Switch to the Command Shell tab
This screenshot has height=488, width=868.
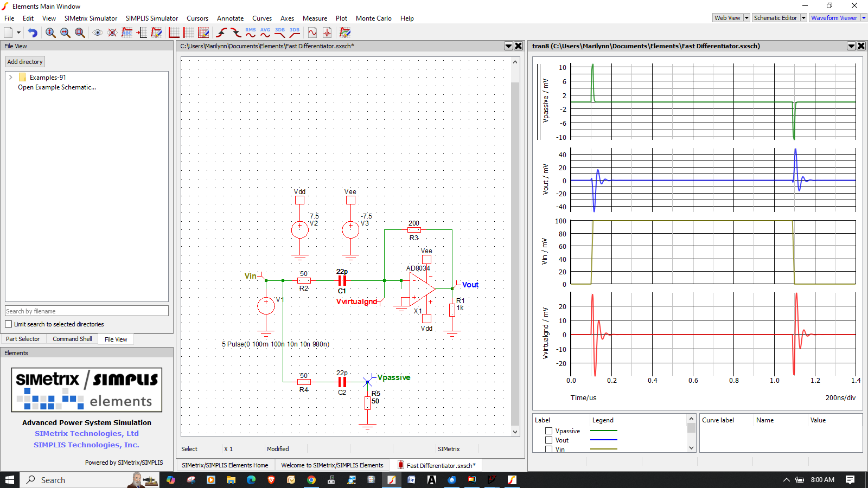coord(72,339)
